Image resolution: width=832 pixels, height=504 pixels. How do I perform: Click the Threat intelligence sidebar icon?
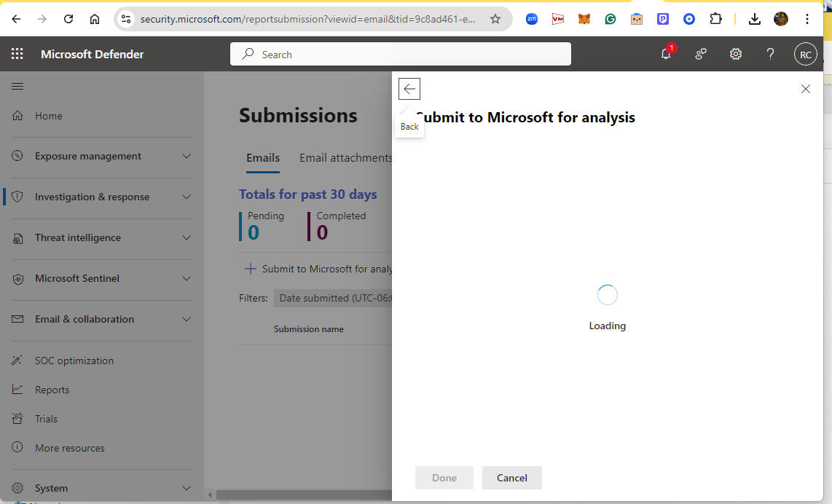[17, 237]
